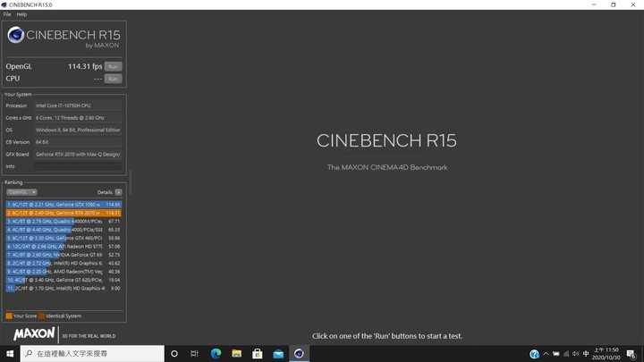The image size is (644, 362).
Task: Open the Help menu
Action: click(x=21, y=14)
